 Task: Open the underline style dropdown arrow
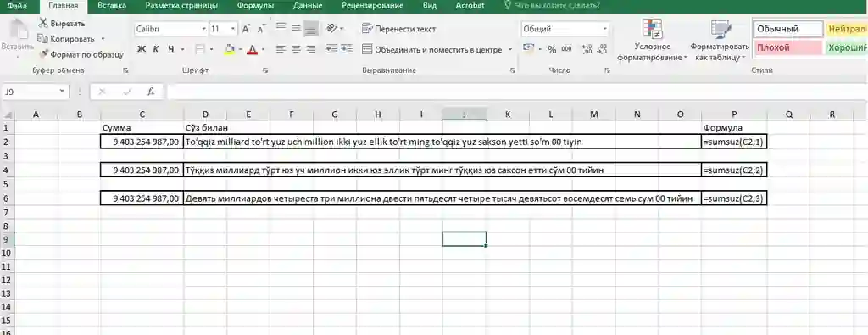pos(182,49)
